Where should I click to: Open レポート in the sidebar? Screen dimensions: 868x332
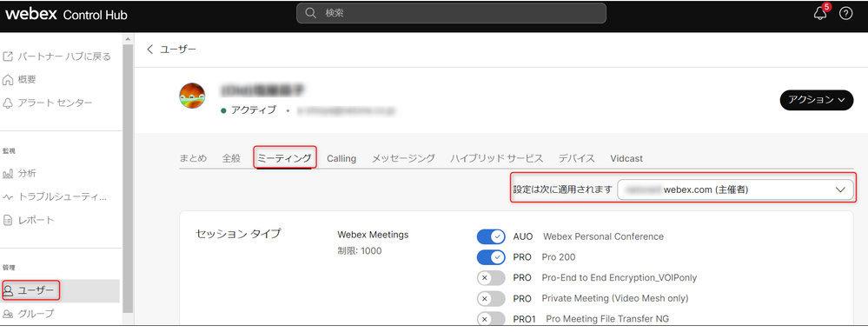36,220
